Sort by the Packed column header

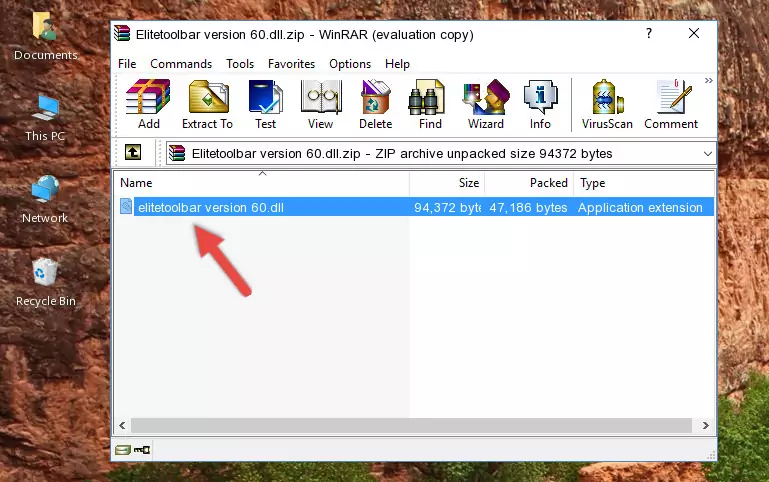click(x=529, y=183)
